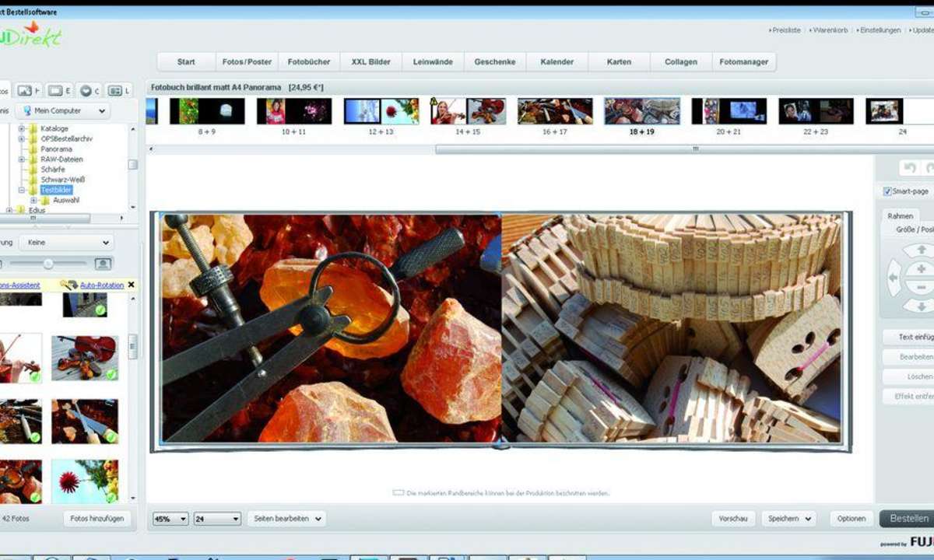
Task: Select the Schwarz-Weiß folder
Action: (62, 179)
